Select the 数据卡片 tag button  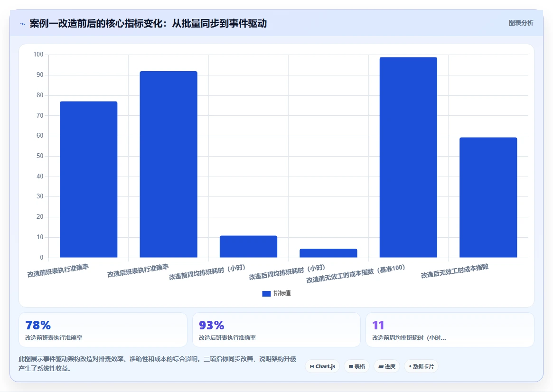(x=421, y=366)
